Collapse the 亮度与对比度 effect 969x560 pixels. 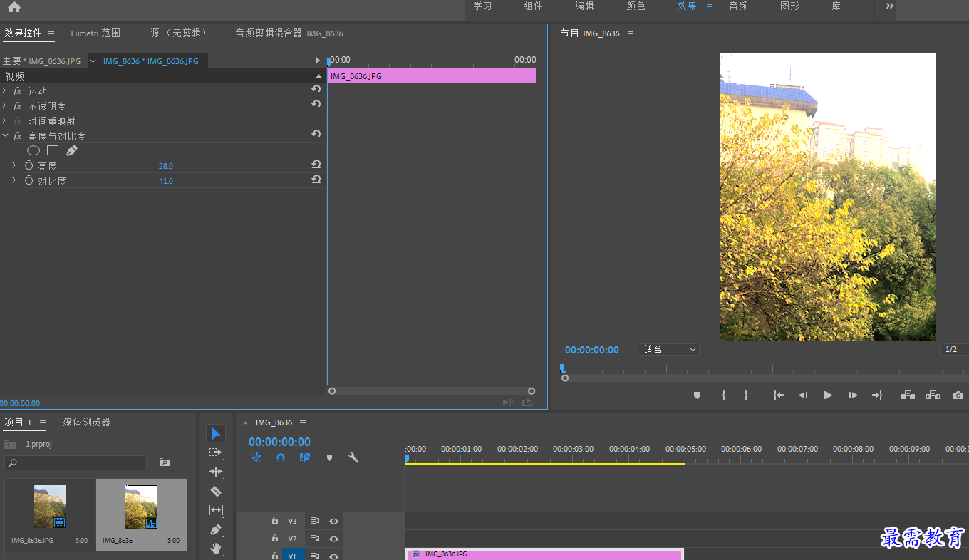(4, 135)
